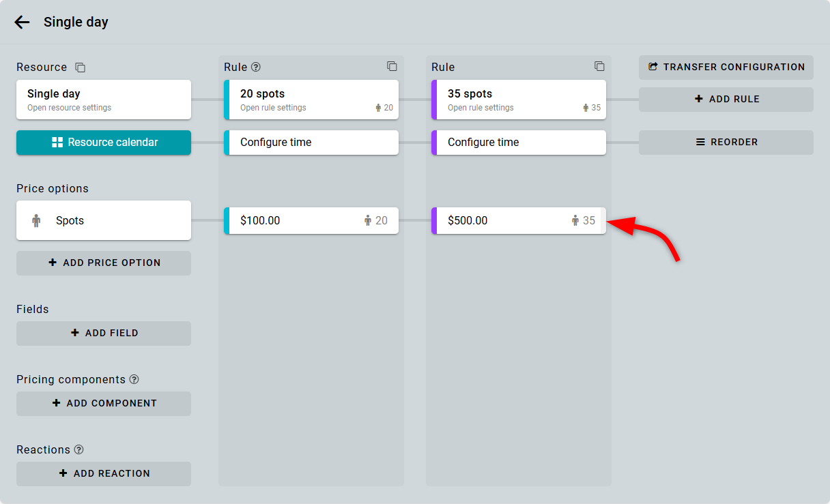The width and height of the screenshot is (830, 504).
Task: Click the back arrow icon
Action: click(x=22, y=22)
